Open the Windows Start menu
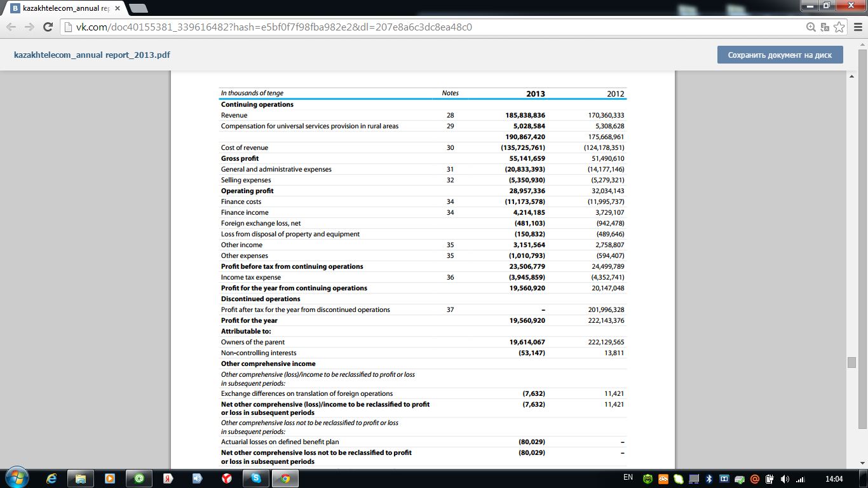This screenshot has width=868, height=488. [x=16, y=478]
